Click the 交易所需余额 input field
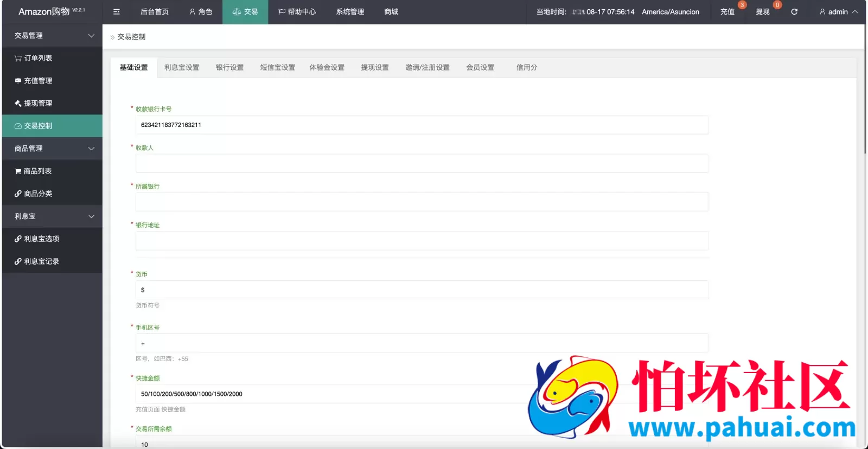 pyautogui.click(x=422, y=442)
